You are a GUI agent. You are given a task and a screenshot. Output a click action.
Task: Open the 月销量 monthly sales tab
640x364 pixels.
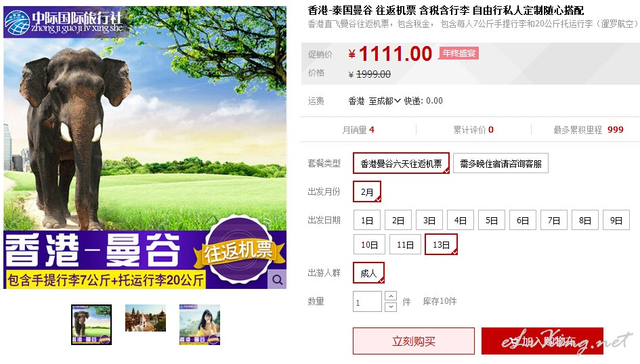(358, 130)
